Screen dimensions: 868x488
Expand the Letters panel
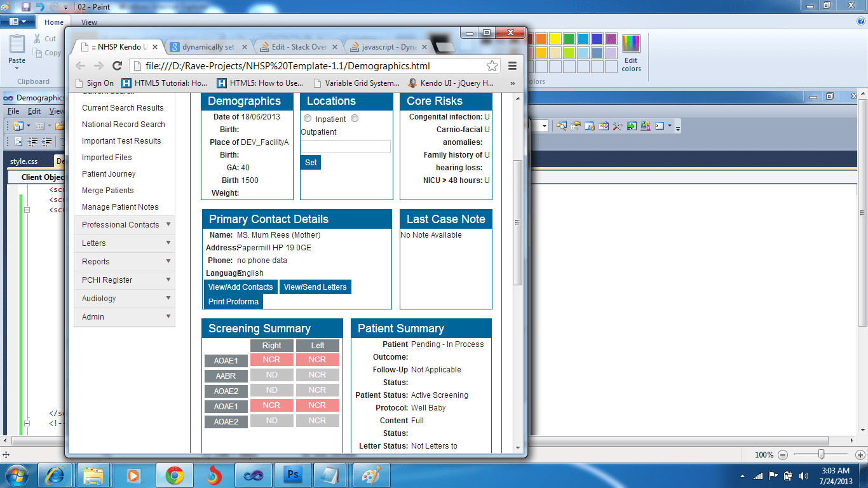125,243
